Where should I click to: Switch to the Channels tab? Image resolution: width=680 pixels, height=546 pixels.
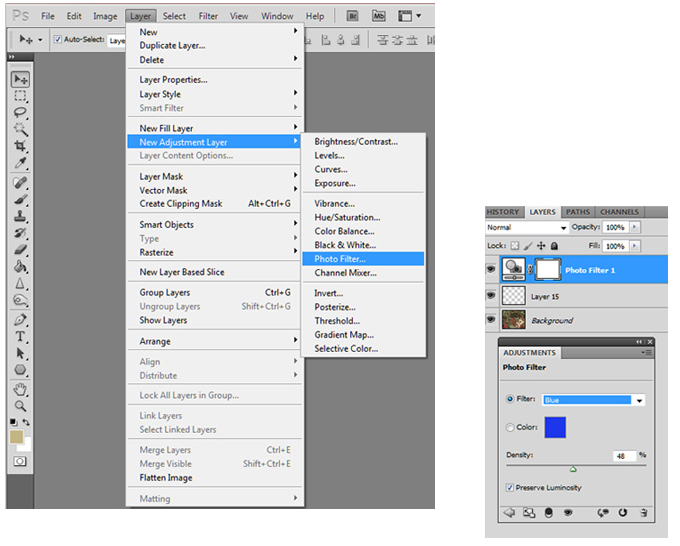click(619, 212)
